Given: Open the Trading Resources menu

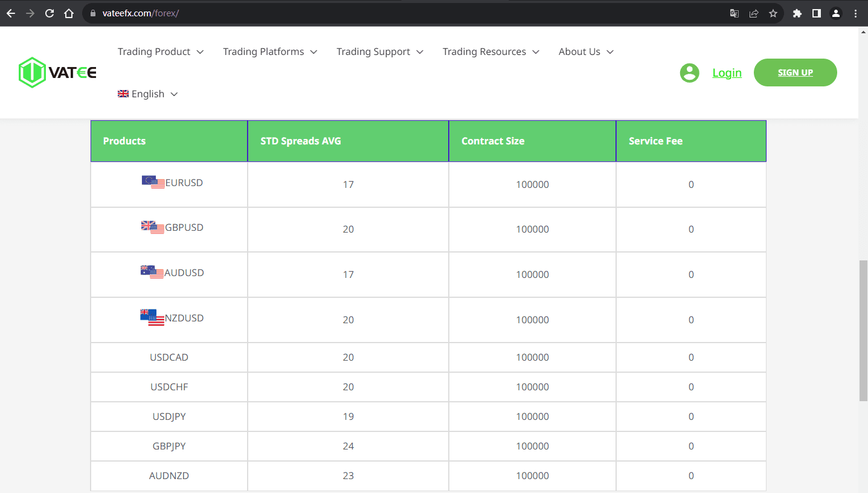Looking at the screenshot, I should point(491,52).
